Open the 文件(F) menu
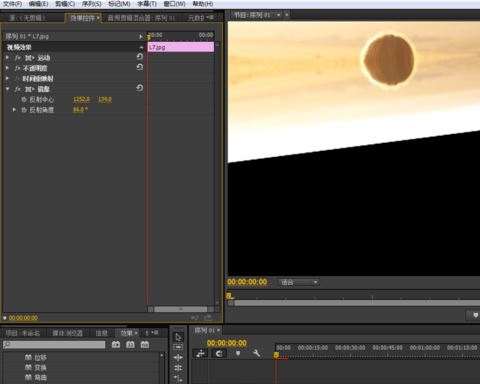 pyautogui.click(x=12, y=4)
